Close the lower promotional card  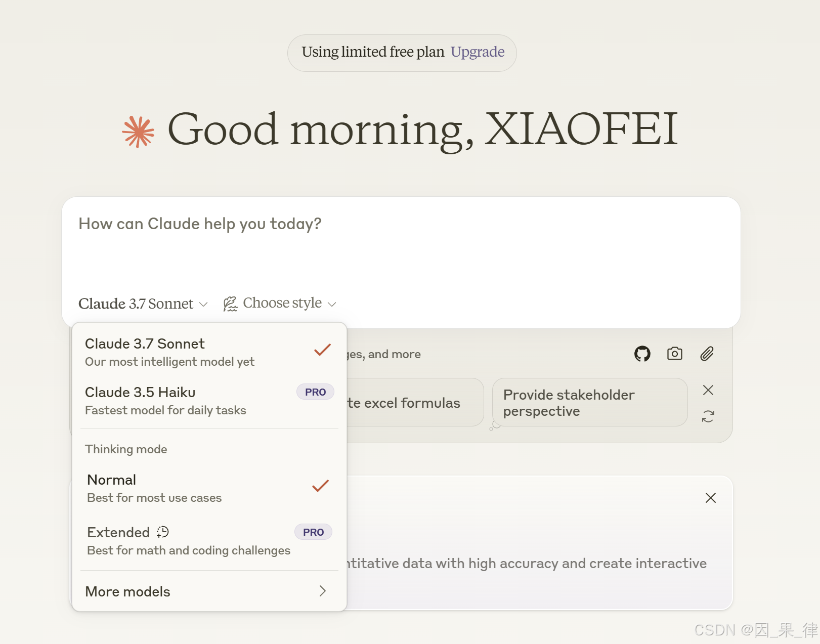(x=710, y=498)
